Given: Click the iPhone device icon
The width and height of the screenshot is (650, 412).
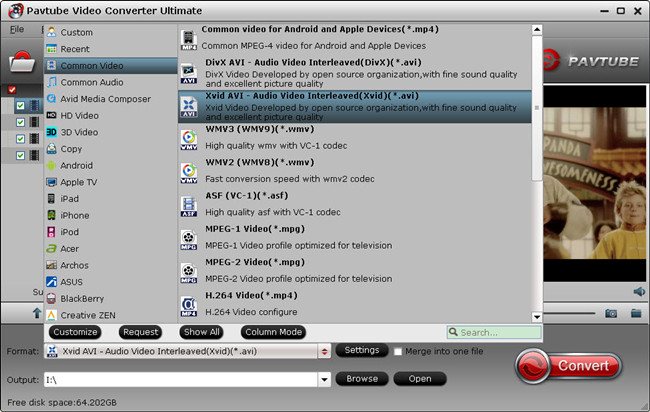Looking at the screenshot, I should [x=51, y=215].
